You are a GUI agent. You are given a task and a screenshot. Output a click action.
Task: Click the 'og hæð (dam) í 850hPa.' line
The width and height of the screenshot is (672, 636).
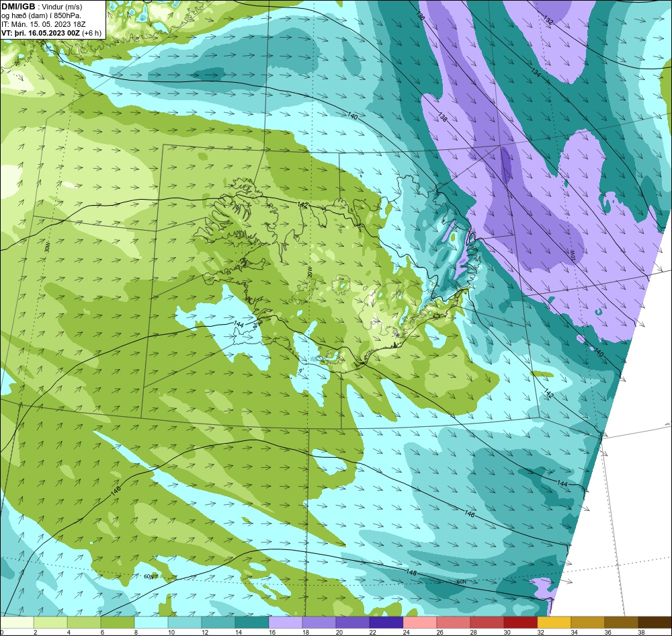[x=42, y=15]
